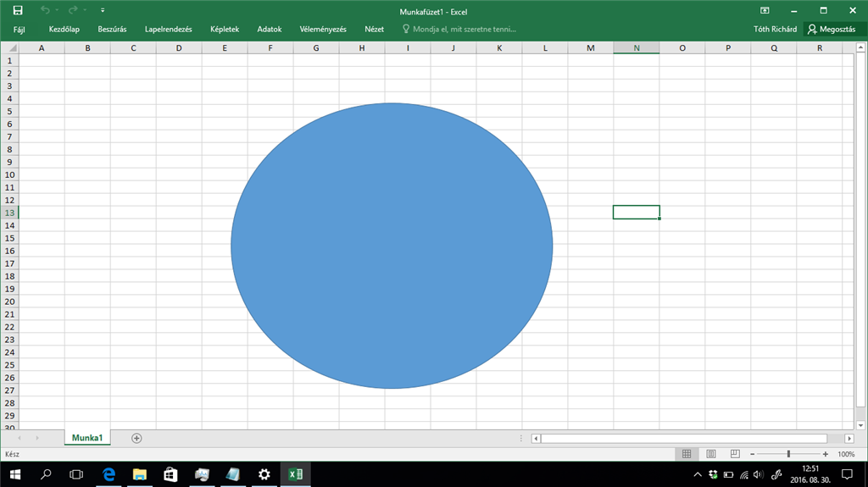This screenshot has width=868, height=487.
Task: Switch to Page Layout view icon
Action: 711,454
